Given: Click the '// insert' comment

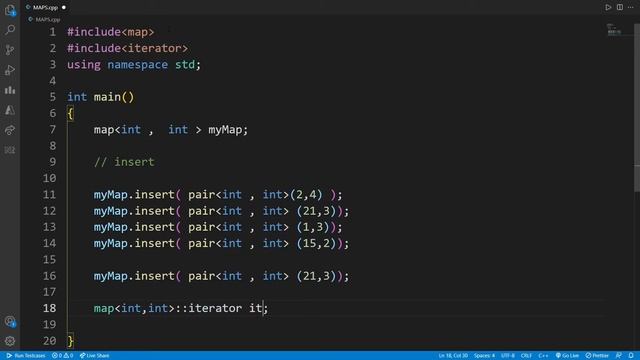Looking at the screenshot, I should tap(124, 162).
